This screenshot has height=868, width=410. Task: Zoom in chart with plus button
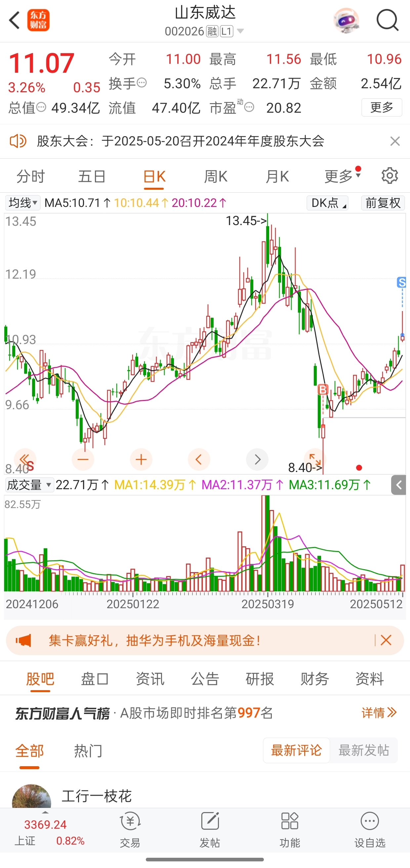(x=141, y=459)
